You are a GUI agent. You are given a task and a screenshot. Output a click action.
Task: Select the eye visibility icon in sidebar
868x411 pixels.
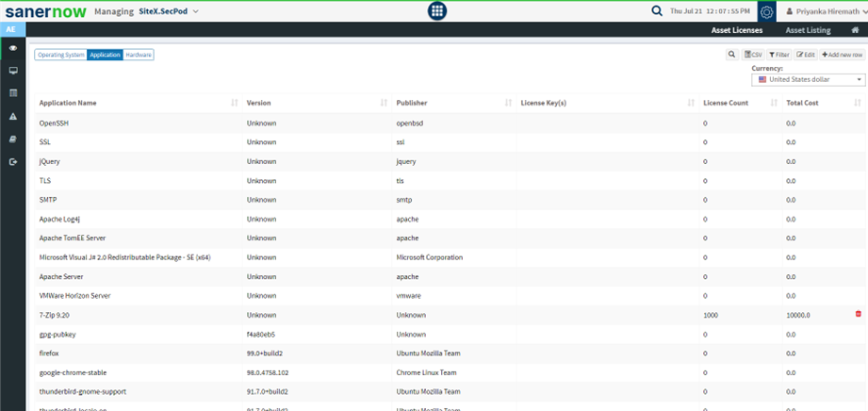pyautogui.click(x=13, y=48)
